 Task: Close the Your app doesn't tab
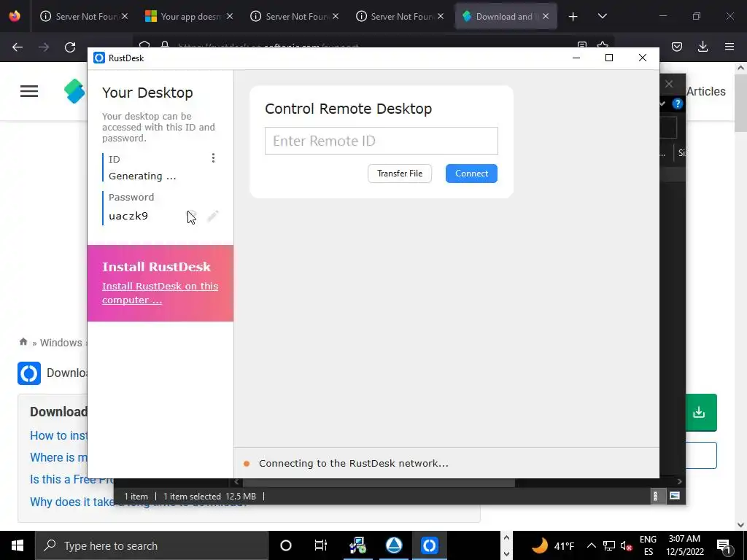pyautogui.click(x=230, y=16)
